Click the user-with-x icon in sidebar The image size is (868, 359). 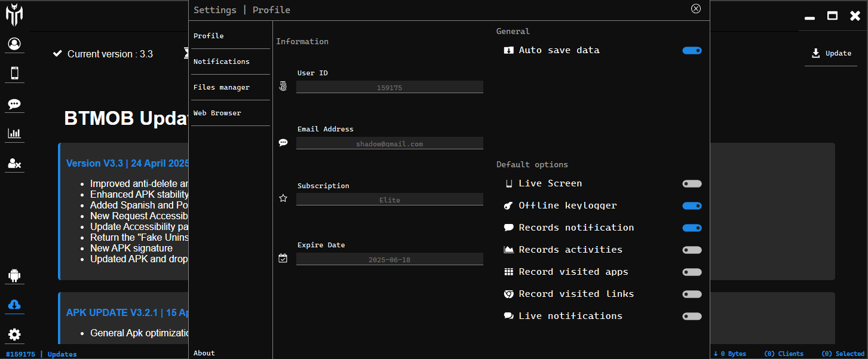(x=14, y=163)
